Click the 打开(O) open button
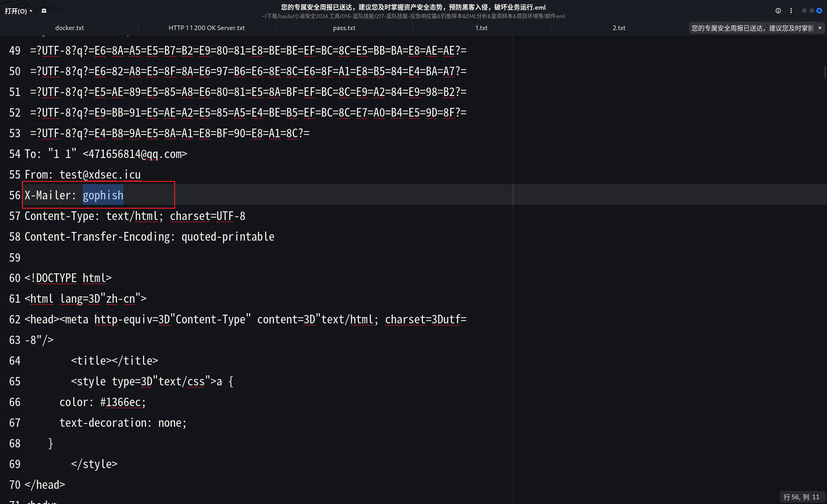Viewport: 827px width, 504px height. (x=16, y=11)
